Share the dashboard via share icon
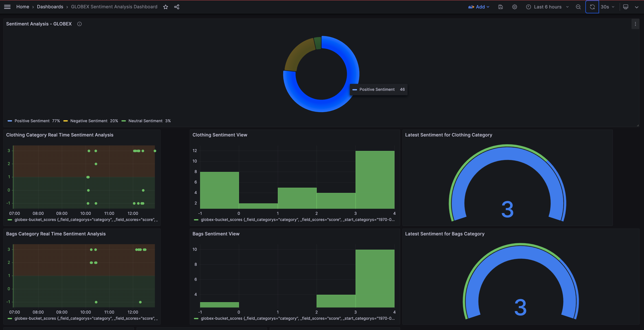The image size is (644, 330). coord(177,7)
